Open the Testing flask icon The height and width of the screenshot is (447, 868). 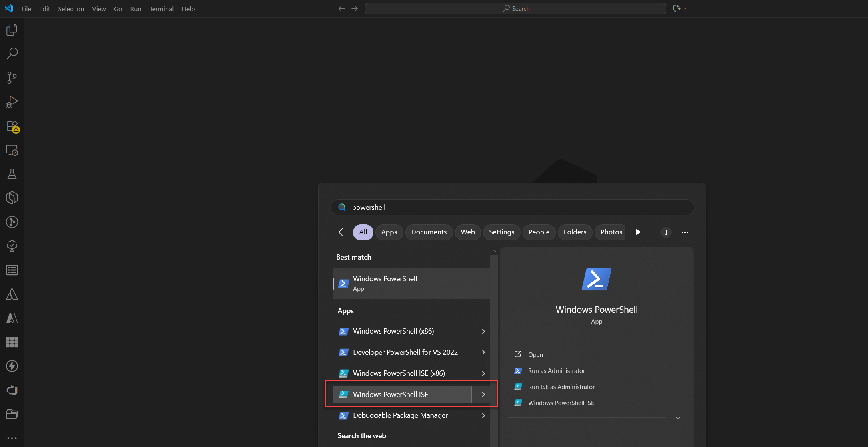coord(12,174)
